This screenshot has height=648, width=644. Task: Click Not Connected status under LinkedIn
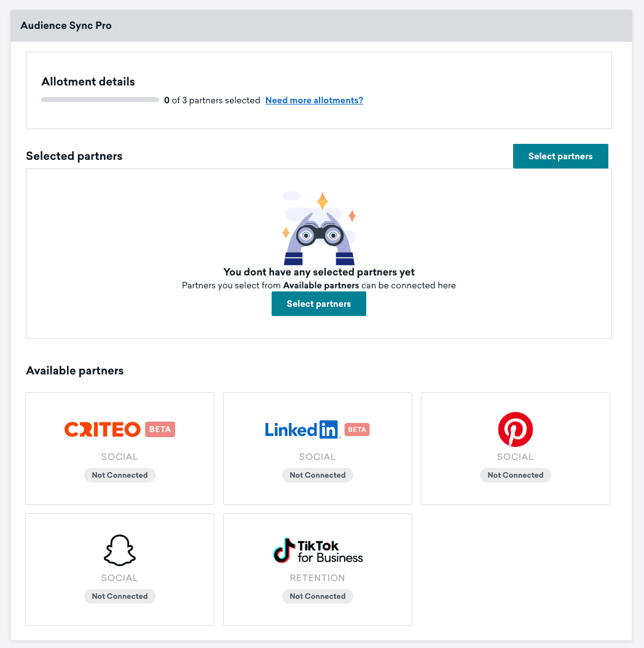pos(318,475)
